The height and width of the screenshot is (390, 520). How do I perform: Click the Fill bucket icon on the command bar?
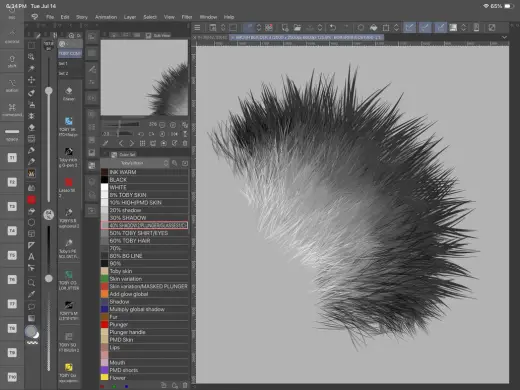tap(373, 28)
